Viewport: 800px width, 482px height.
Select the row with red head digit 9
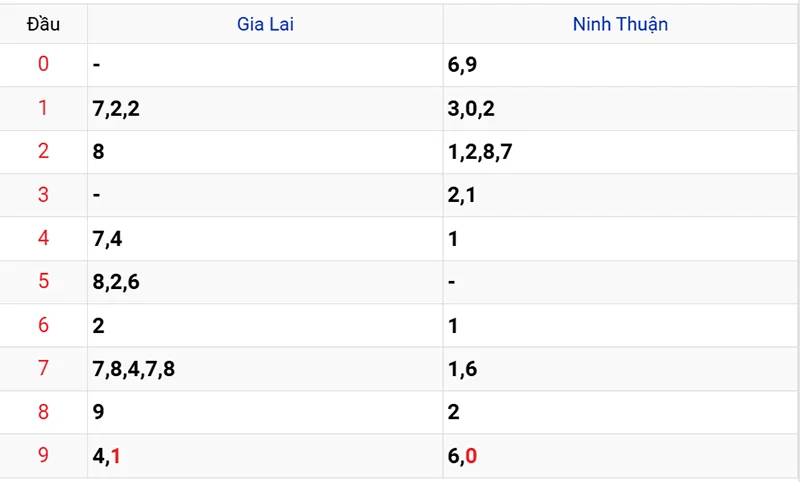pyautogui.click(x=400, y=455)
